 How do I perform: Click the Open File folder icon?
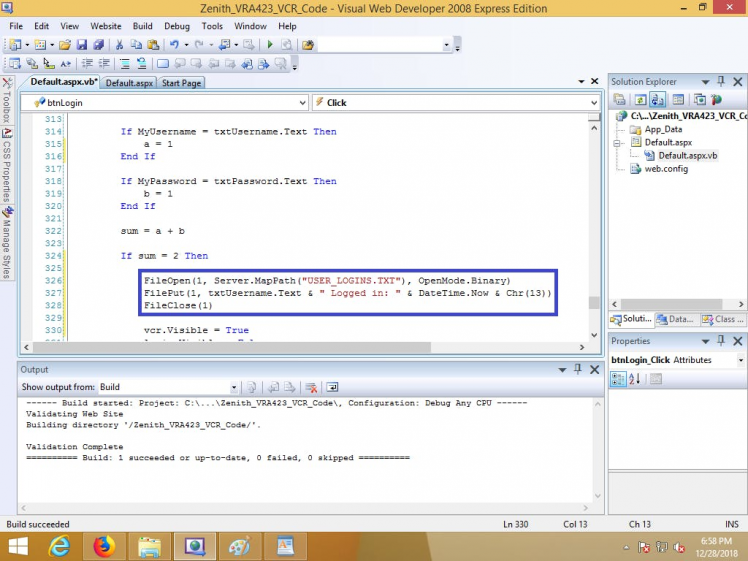tap(65, 45)
